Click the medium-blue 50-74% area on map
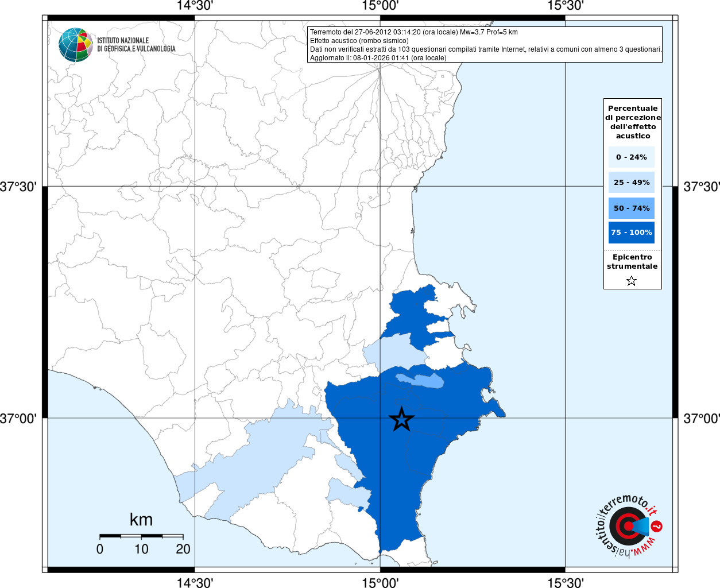720x588 pixels. (421, 380)
